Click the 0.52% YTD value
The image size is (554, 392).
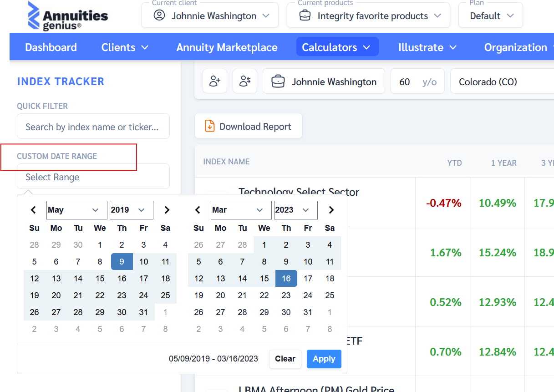pos(446,302)
